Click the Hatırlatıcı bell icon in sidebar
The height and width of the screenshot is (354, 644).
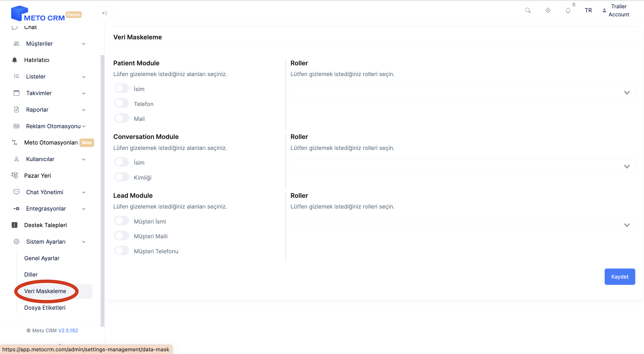click(x=15, y=60)
